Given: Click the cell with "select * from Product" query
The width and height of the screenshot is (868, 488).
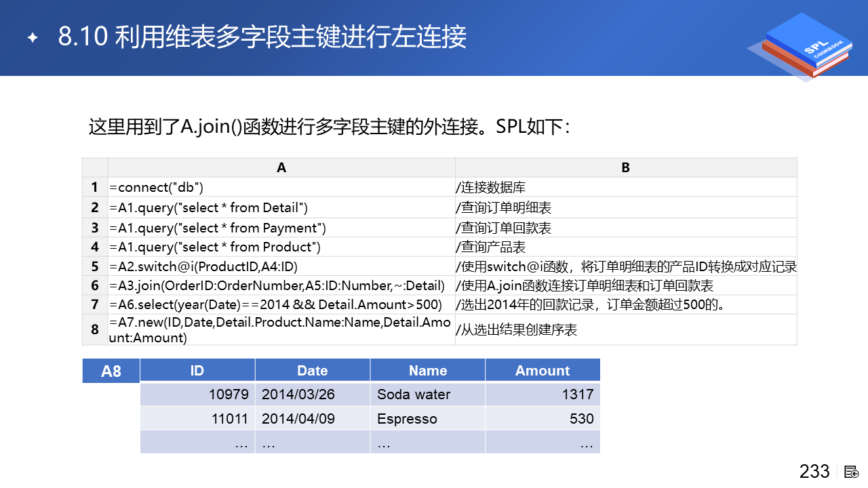Looking at the screenshot, I should pyautogui.click(x=281, y=247).
